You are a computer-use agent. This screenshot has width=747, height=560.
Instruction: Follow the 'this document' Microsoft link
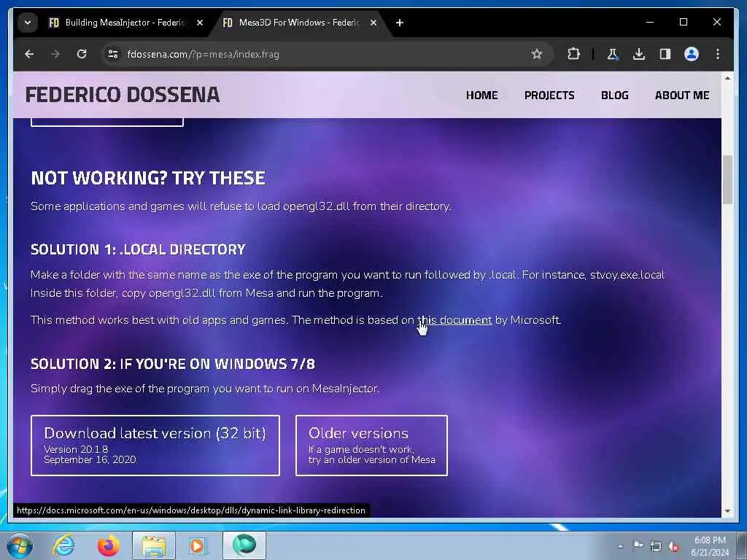pos(454,320)
